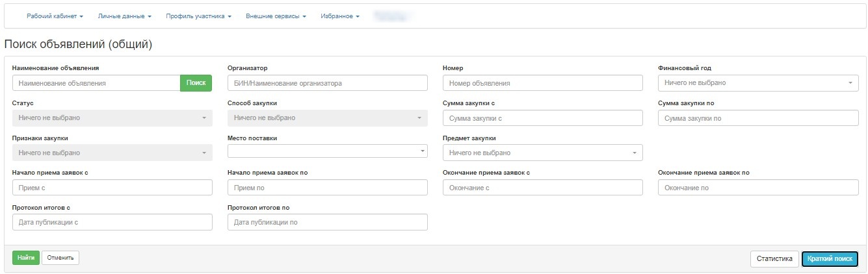Open the Рабочий кабинет menu
The width and height of the screenshot is (868, 274).
(x=55, y=16)
